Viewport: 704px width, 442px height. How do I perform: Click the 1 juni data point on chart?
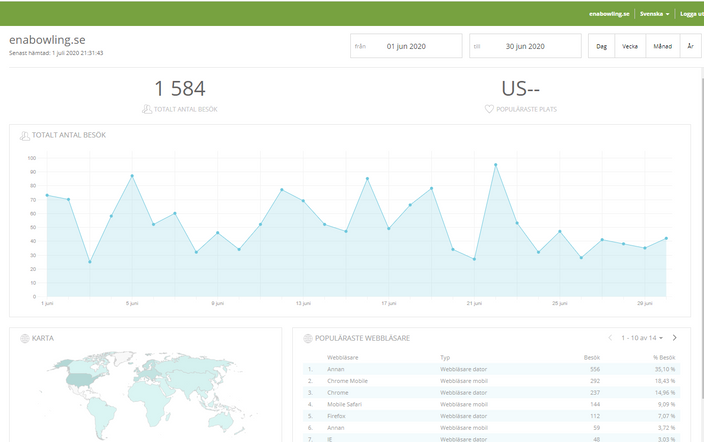(x=47, y=195)
